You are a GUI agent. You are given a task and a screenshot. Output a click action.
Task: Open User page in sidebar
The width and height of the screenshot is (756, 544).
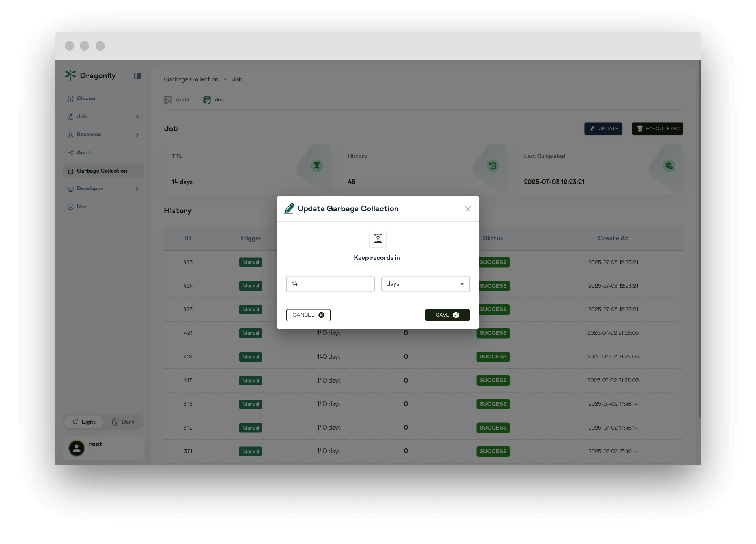coord(83,207)
